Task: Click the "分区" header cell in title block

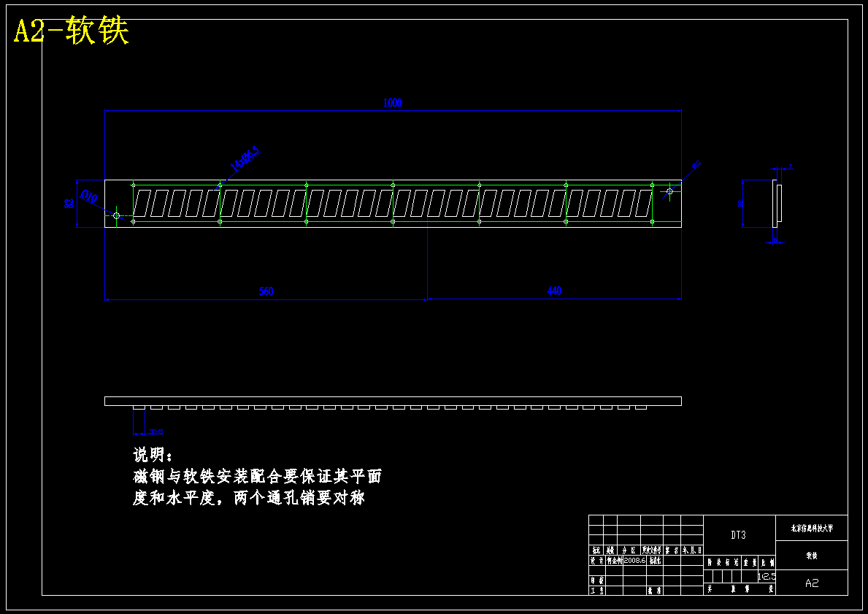Action: click(629, 550)
